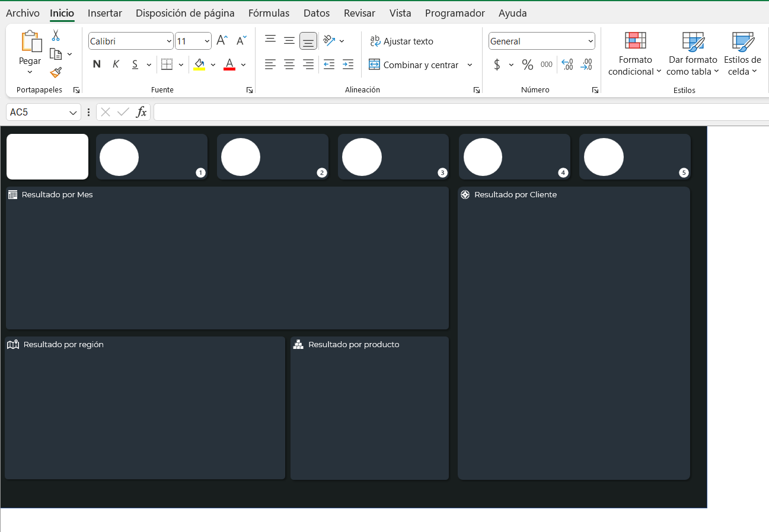Toggle center alignment in the Alineación group

(x=289, y=65)
